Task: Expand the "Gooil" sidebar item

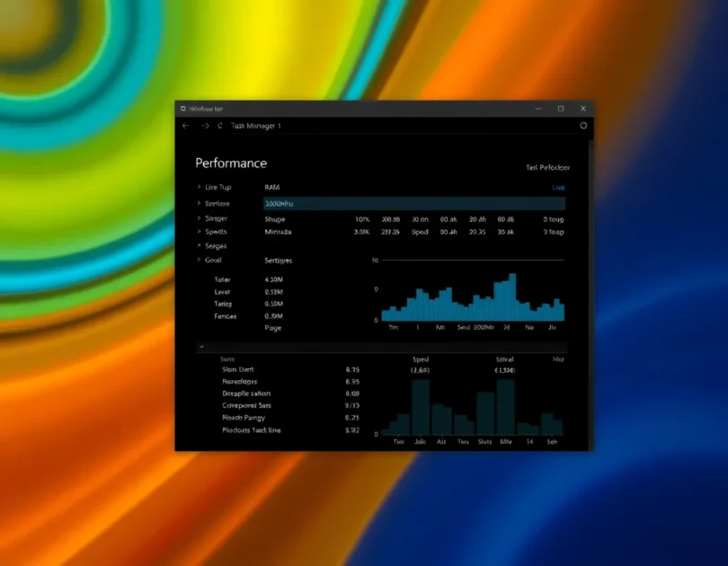Action: pyautogui.click(x=199, y=260)
